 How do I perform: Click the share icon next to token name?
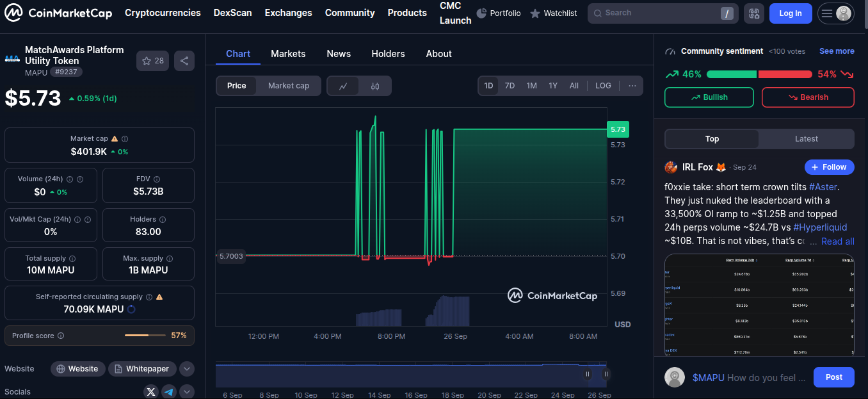(184, 61)
